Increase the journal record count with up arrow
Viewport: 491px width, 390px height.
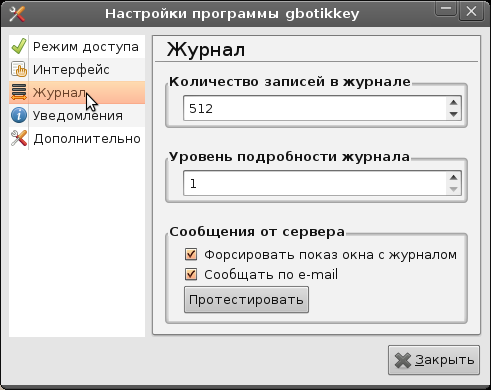(453, 102)
